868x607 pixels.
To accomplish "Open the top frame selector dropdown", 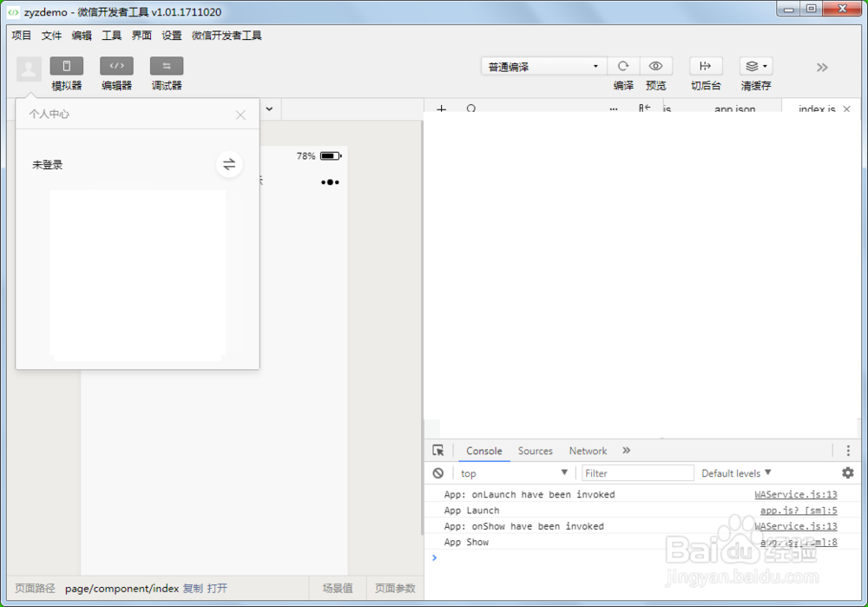I will coord(565,472).
